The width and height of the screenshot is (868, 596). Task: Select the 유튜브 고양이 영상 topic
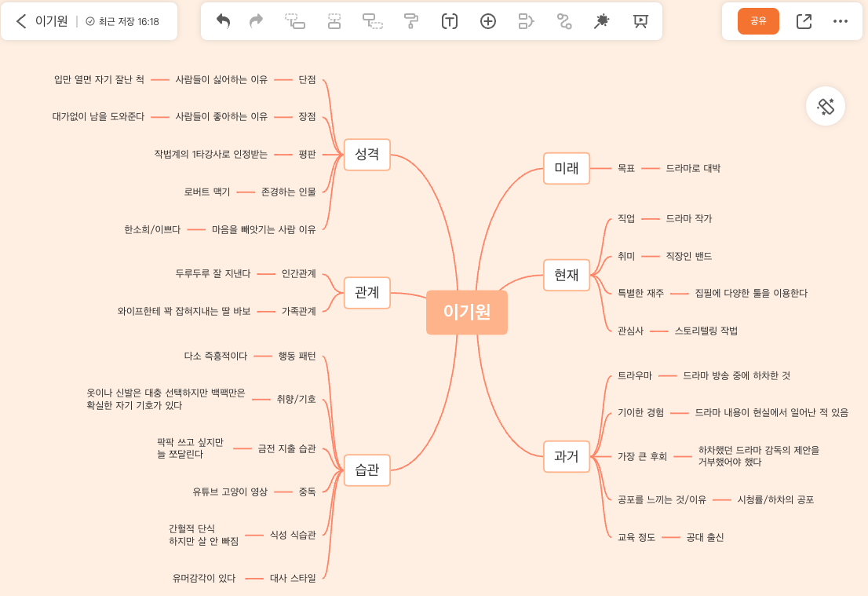tap(230, 492)
